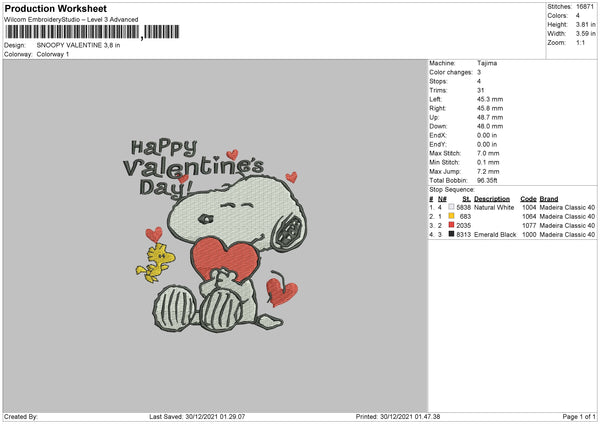The height and width of the screenshot is (424, 600).
Task: Click the Left value 45.3 mm
Action: pyautogui.click(x=490, y=99)
